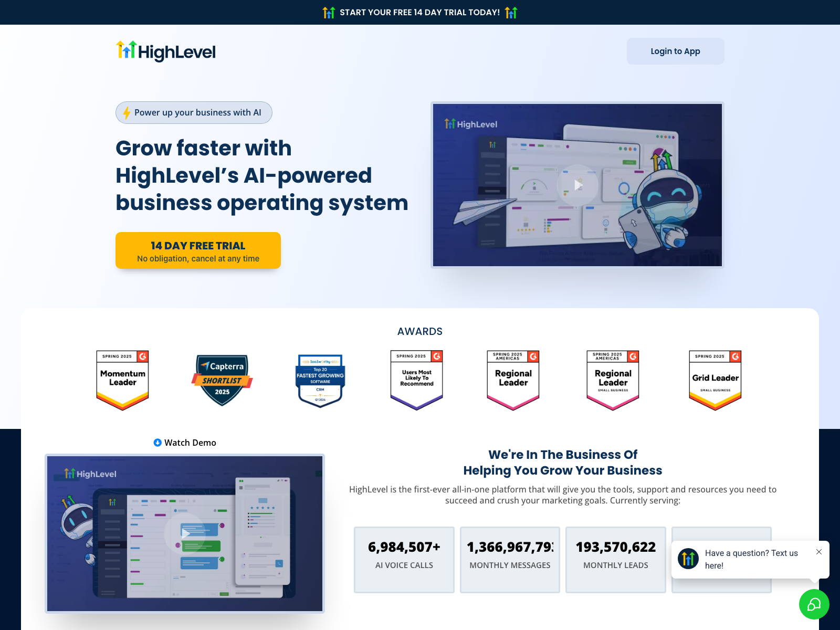This screenshot has width=840, height=630.
Task: Select the Monthly Messages stat card
Action: (510, 560)
